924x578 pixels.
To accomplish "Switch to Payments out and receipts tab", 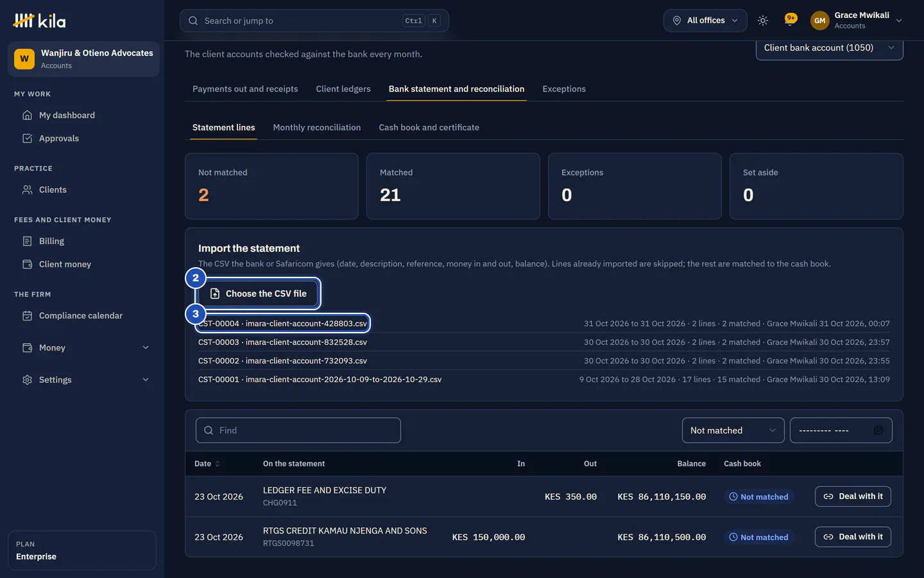I will 245,89.
